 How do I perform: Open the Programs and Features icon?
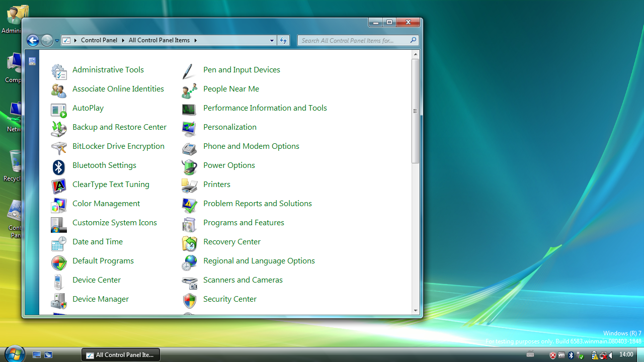(190, 225)
